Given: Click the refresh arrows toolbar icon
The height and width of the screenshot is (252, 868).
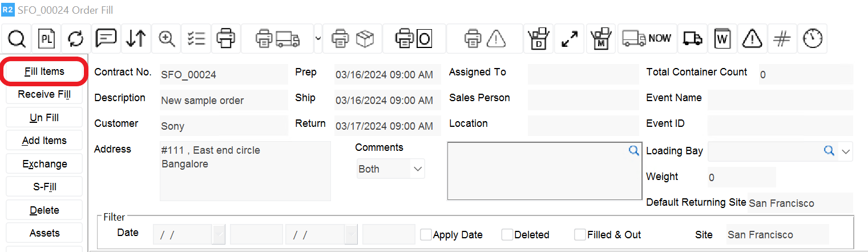Looking at the screenshot, I should (x=76, y=38).
